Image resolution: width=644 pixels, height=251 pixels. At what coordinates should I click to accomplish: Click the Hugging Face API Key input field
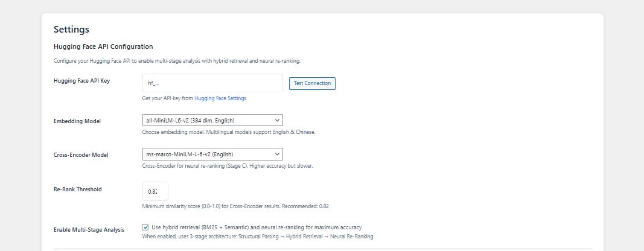212,83
